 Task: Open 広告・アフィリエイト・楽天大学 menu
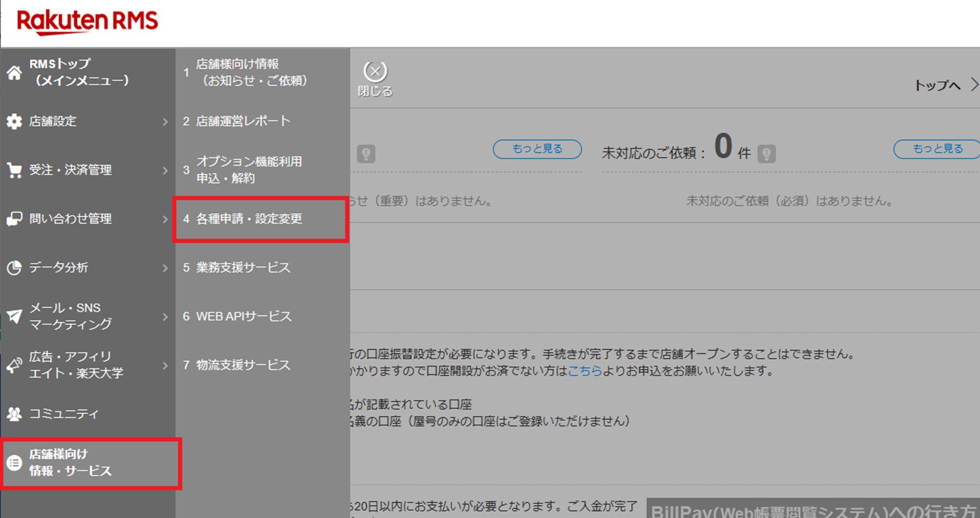click(x=88, y=365)
